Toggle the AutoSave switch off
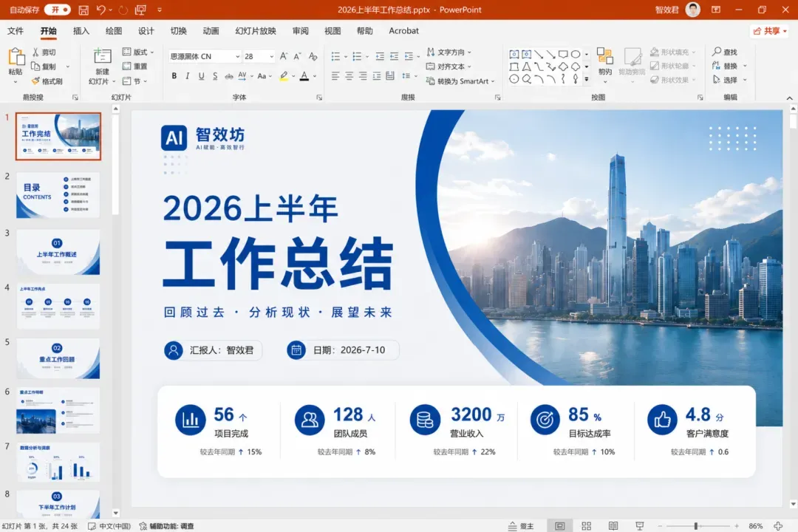 tap(57, 10)
